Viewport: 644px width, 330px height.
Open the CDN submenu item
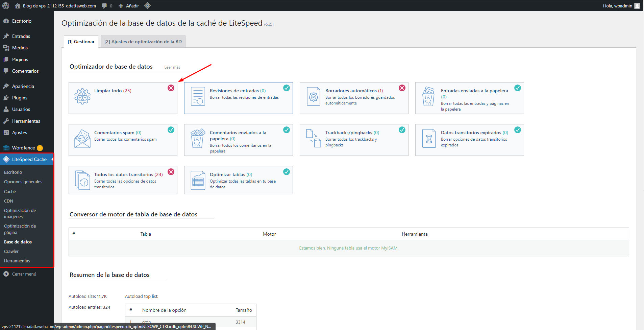[x=8, y=201]
